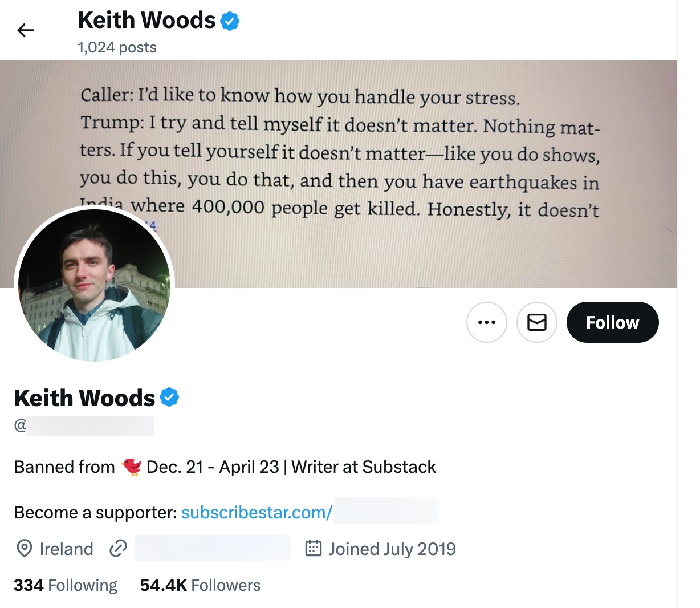
Task: Click the back arrow to exit profile
Action: pos(26,30)
